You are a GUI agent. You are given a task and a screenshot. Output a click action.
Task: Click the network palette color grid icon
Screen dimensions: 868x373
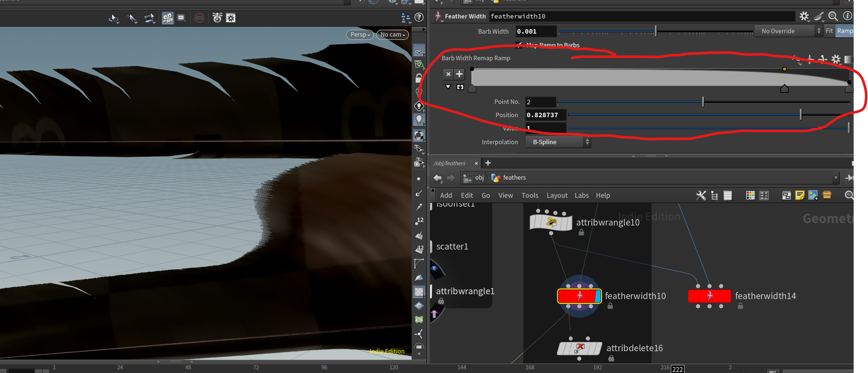pyautogui.click(x=750, y=196)
